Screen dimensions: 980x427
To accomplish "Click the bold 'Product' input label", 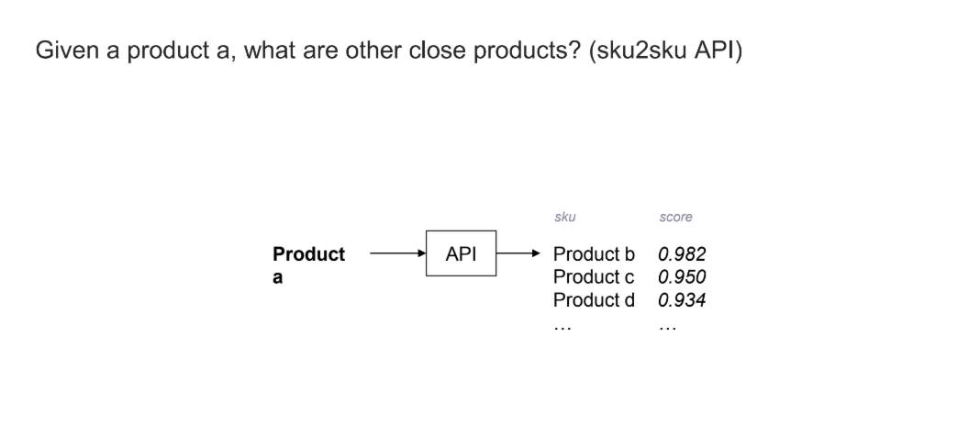I will tap(308, 254).
